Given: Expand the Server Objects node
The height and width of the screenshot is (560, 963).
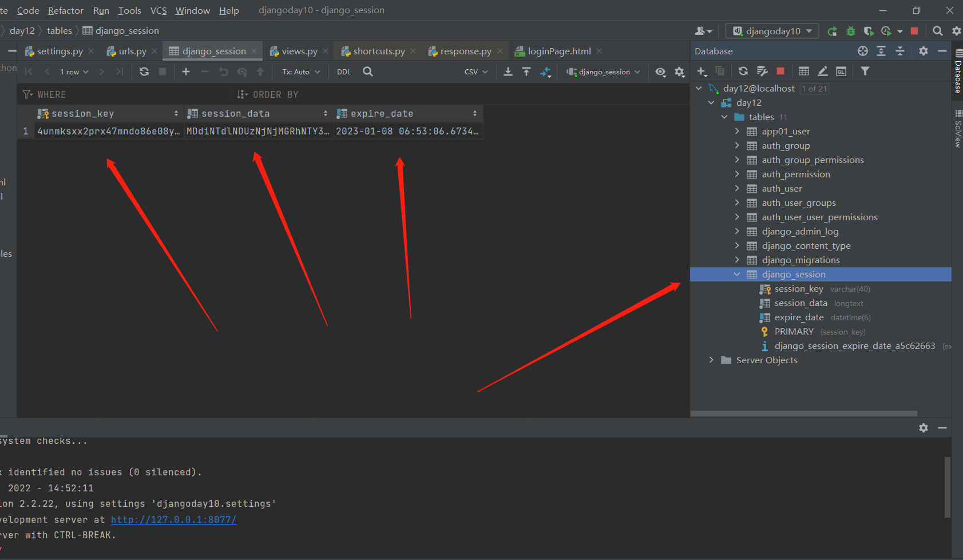Looking at the screenshot, I should point(711,360).
